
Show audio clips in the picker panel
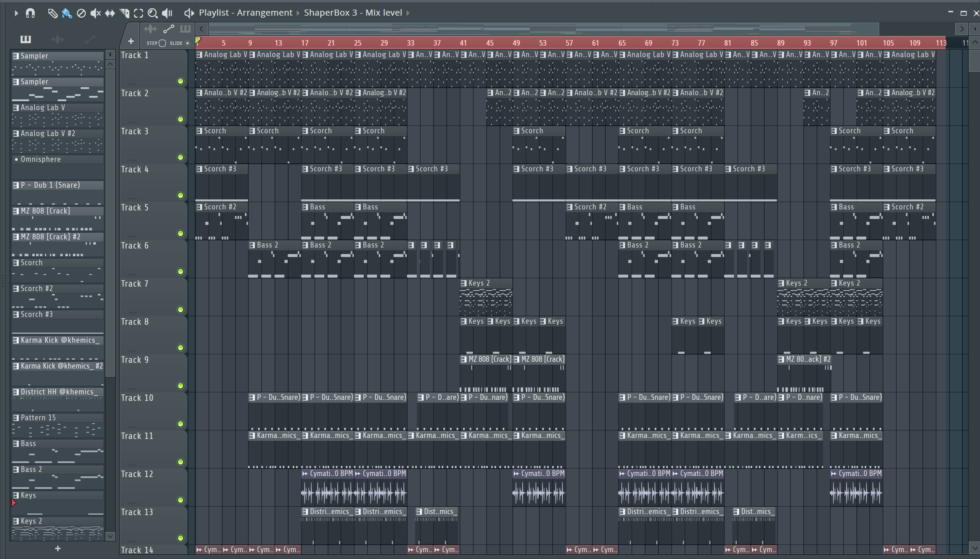point(58,39)
